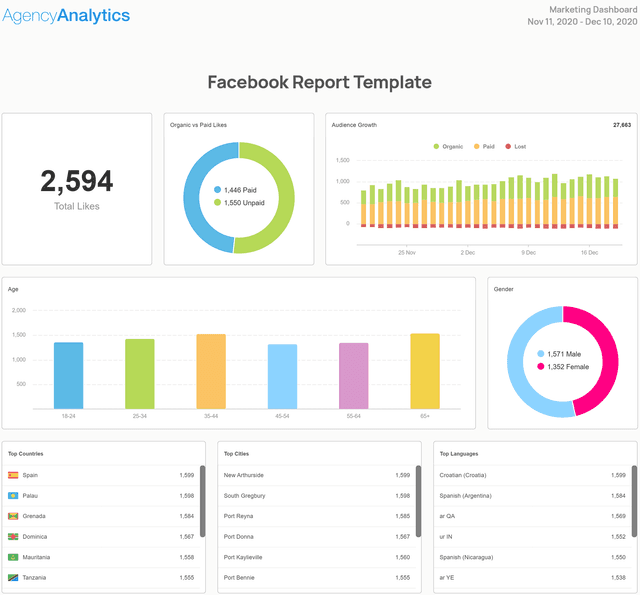Click the Grenada flag icon
Screen dimensions: 640x595
click(x=13, y=516)
